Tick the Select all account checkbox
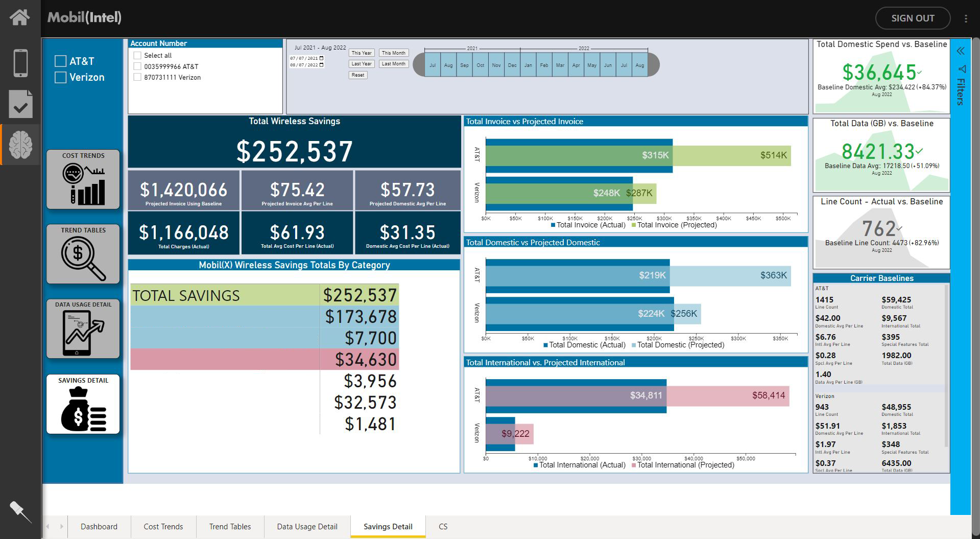 click(137, 55)
